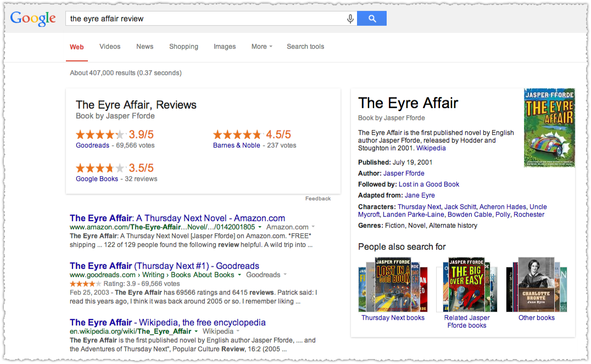
Task: Click the Feedback link below review card
Action: tap(317, 199)
